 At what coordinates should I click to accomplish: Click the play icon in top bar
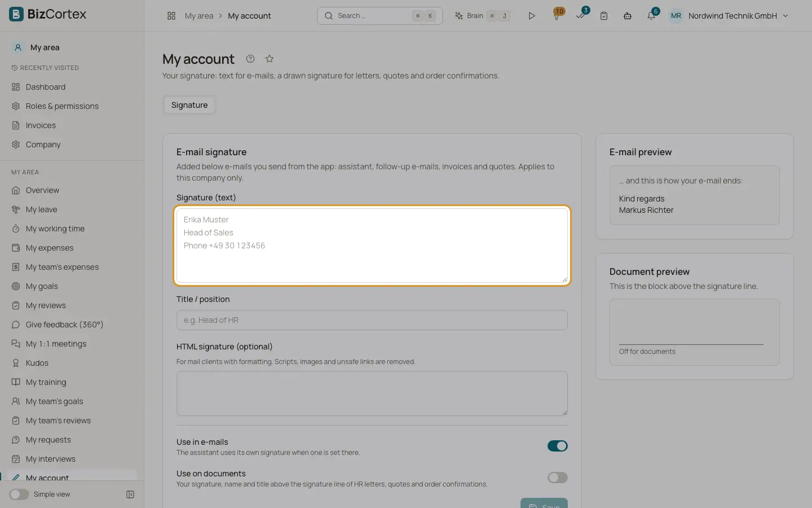pos(531,16)
